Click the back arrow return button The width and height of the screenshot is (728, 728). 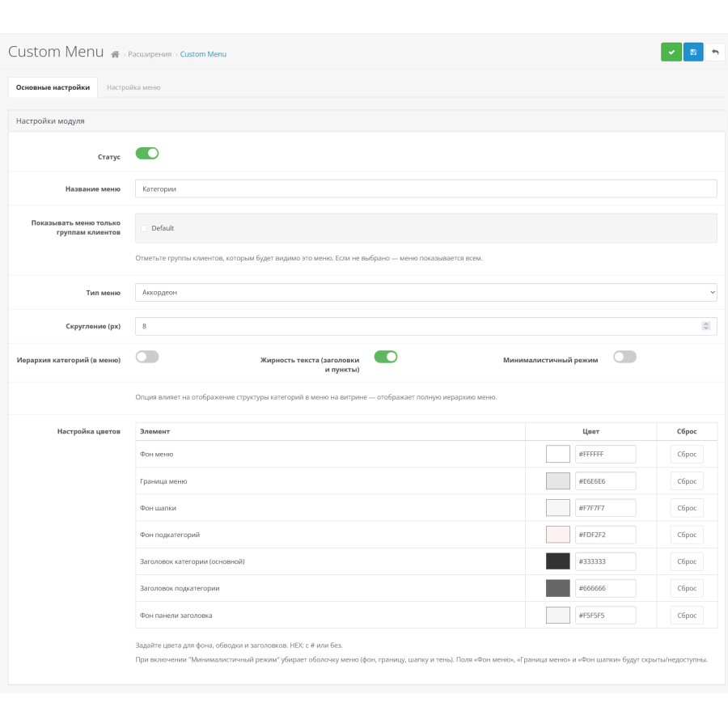[x=715, y=52]
